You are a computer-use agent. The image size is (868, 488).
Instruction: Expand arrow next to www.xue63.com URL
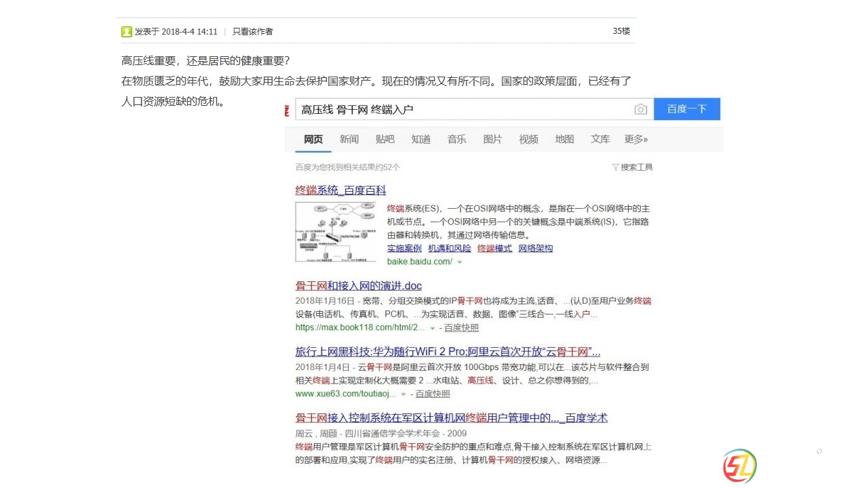point(403,394)
